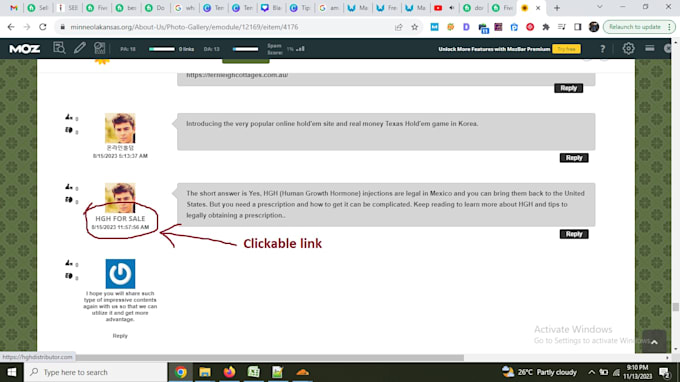Open browser side panel icon
The width and height of the screenshot is (680, 382).
coord(578,27)
